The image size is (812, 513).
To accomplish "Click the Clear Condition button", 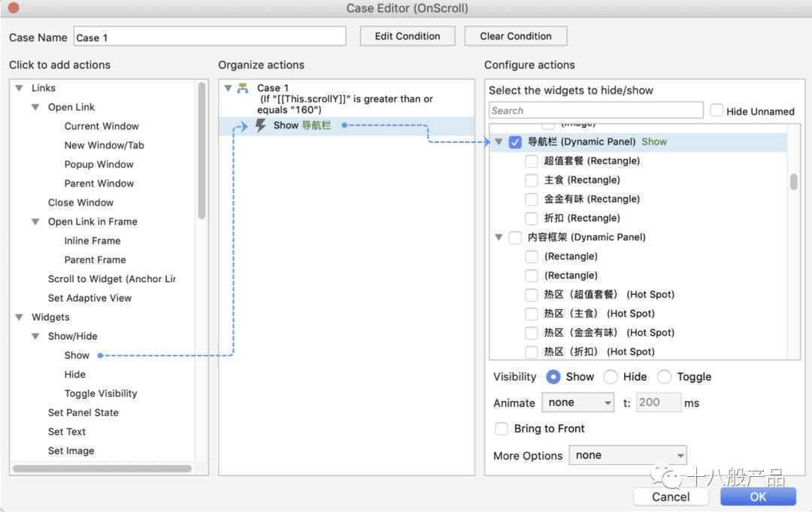I will click(515, 36).
